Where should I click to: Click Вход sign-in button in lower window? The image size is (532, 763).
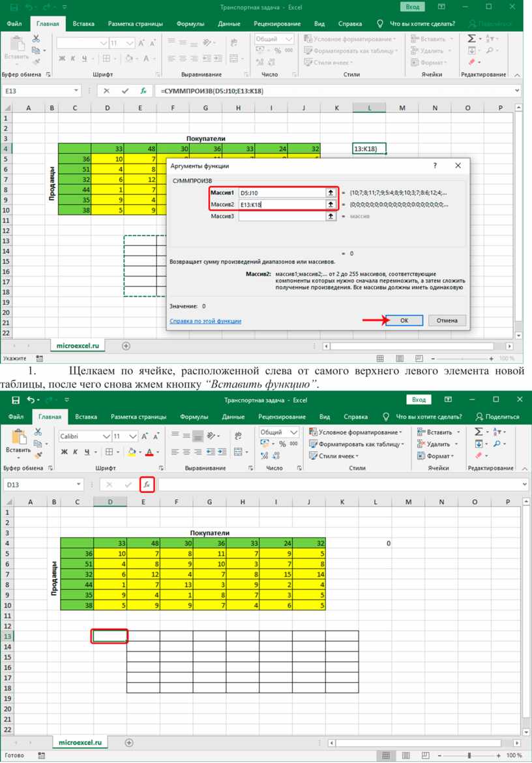(x=419, y=400)
